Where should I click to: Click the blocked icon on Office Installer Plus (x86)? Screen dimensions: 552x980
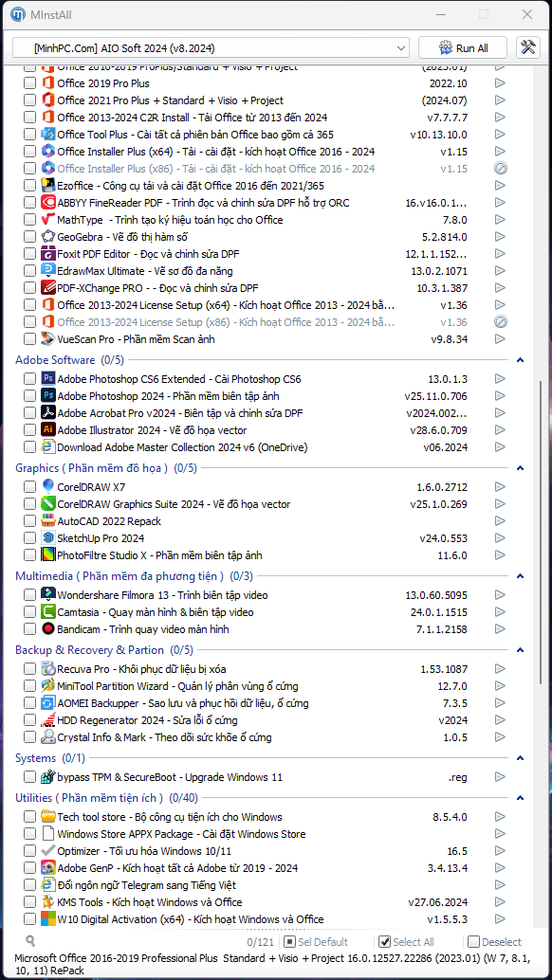tap(500, 168)
